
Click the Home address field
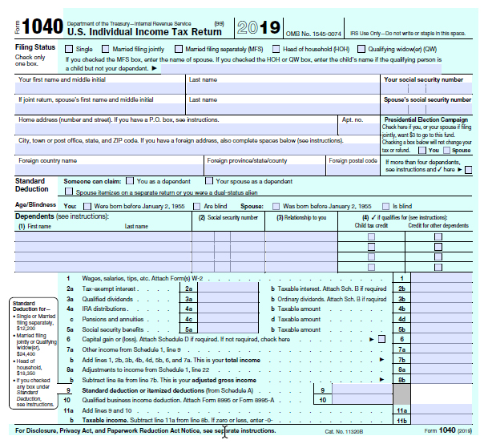176,129
